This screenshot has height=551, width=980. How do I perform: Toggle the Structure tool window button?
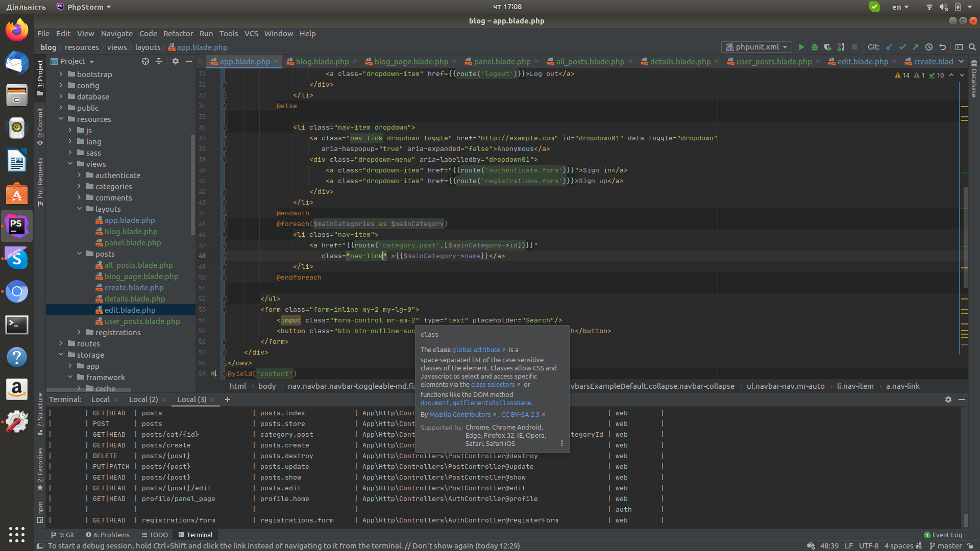[40, 413]
